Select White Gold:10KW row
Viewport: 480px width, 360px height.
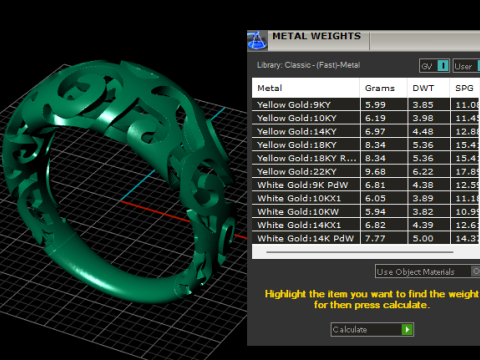[x=366, y=211]
